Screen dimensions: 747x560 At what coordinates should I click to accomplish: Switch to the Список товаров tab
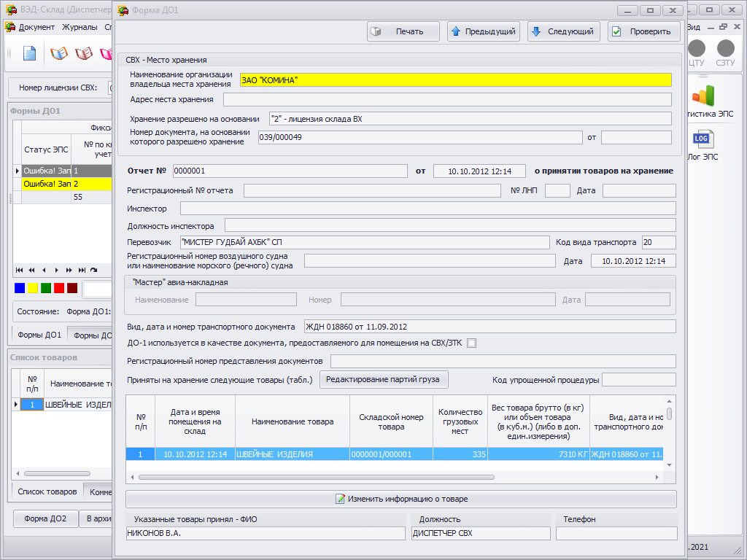coord(47,491)
